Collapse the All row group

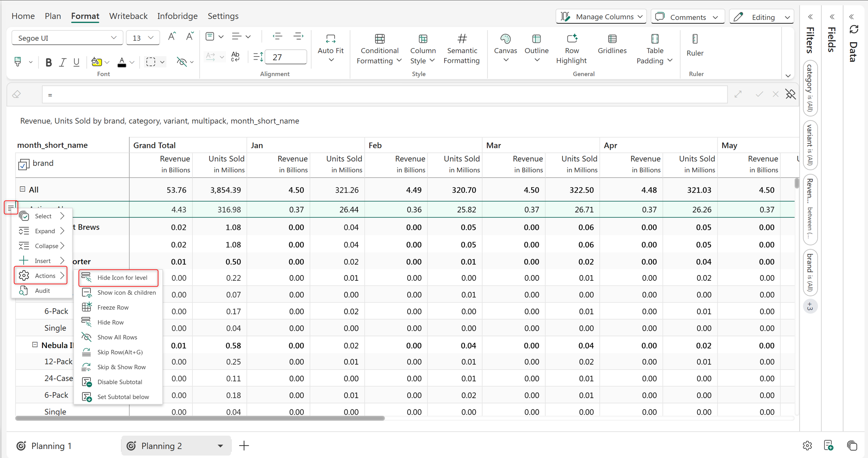(23, 189)
